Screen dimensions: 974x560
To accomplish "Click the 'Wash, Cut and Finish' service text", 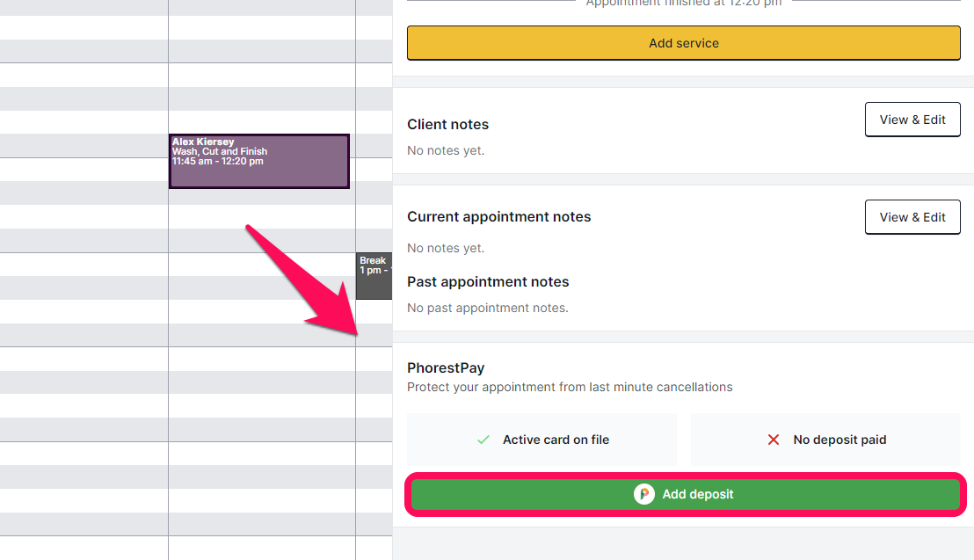I will click(219, 151).
